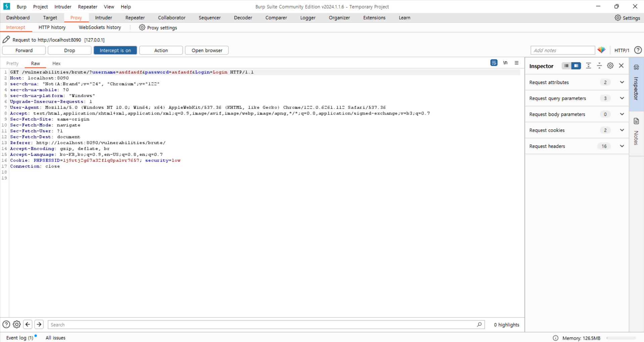Open the message editor hamburger menu
644x342 pixels.
point(516,63)
